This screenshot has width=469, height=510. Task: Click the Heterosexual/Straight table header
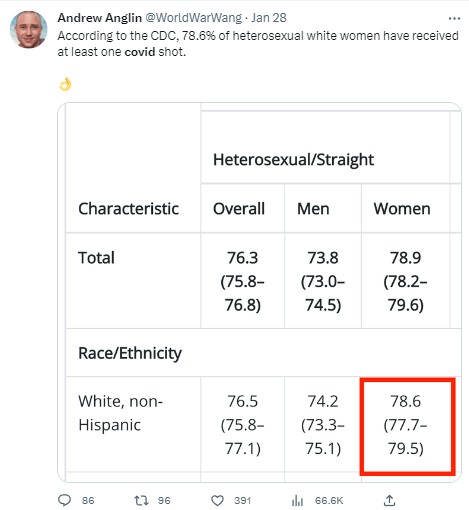coord(293,159)
